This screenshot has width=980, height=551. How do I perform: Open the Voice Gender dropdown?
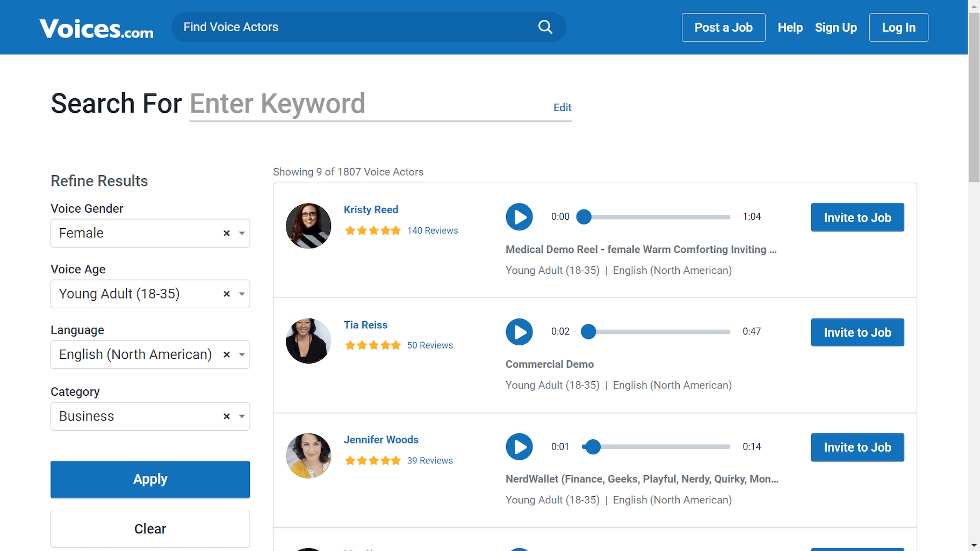click(x=242, y=233)
